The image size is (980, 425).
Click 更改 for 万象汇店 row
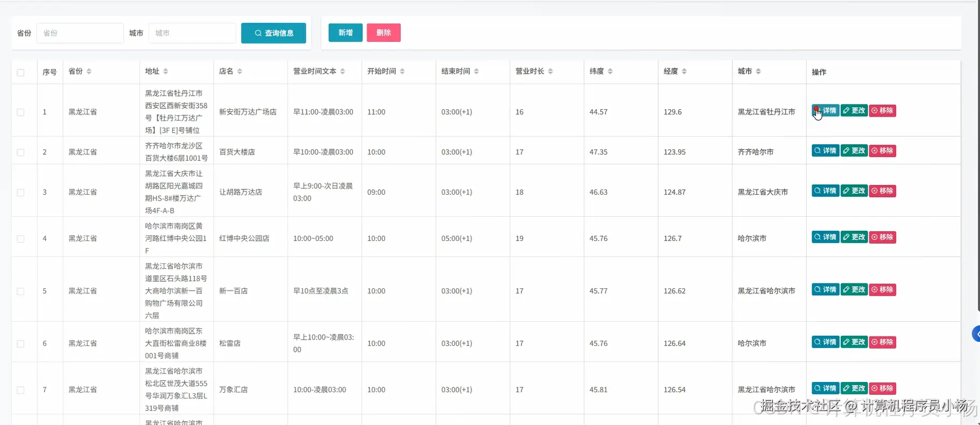(854, 388)
